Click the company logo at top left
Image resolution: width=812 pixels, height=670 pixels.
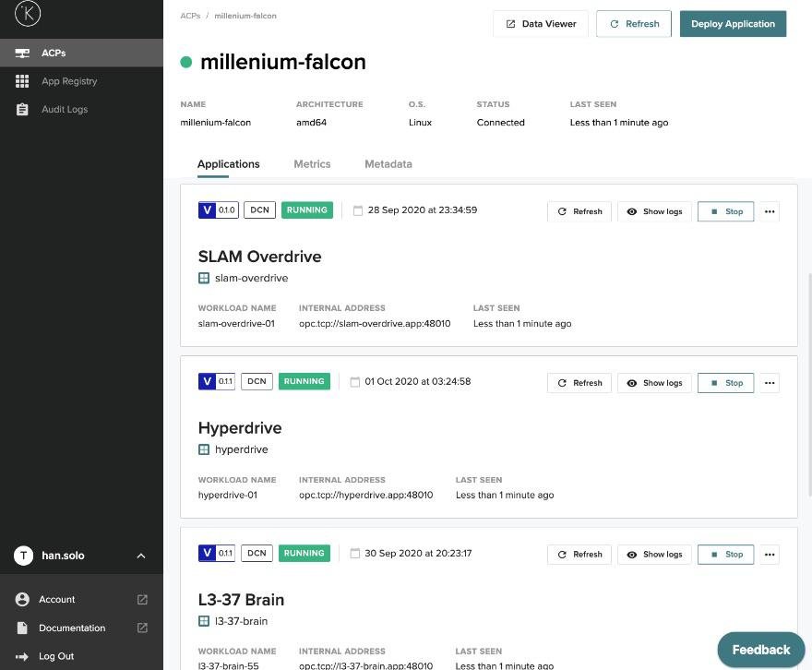pos(28,13)
